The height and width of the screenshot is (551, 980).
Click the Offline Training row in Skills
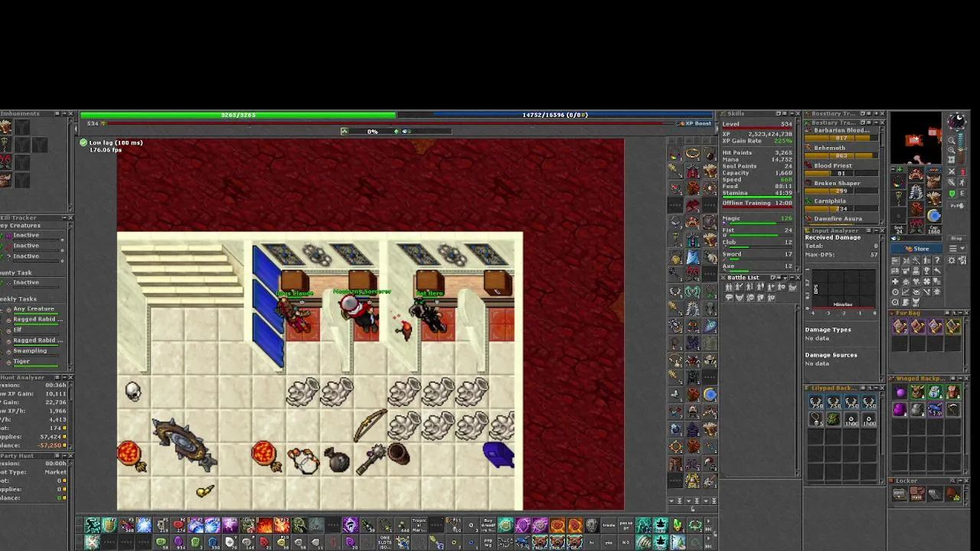pyautogui.click(x=757, y=204)
